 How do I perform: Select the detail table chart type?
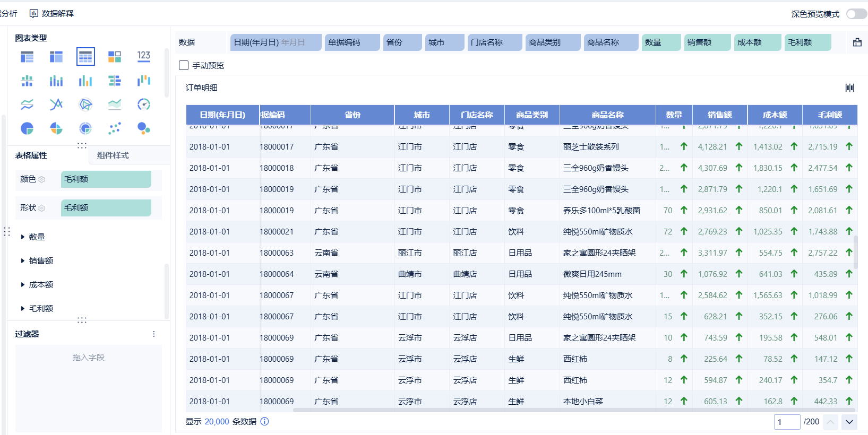85,56
